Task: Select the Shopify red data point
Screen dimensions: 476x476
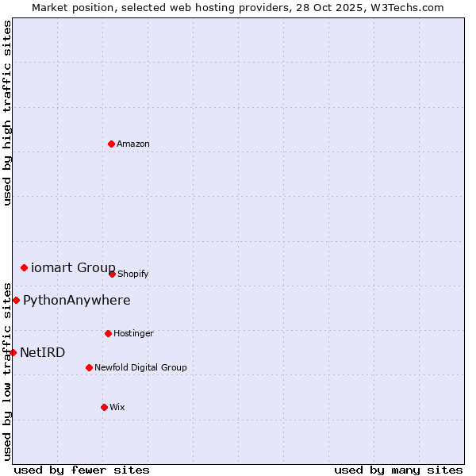Action: 112,274
